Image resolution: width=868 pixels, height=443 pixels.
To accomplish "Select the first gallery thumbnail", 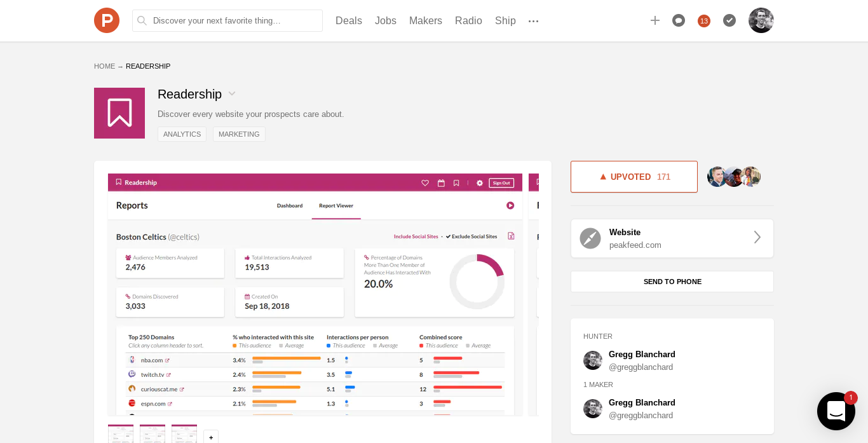I will point(121,433).
